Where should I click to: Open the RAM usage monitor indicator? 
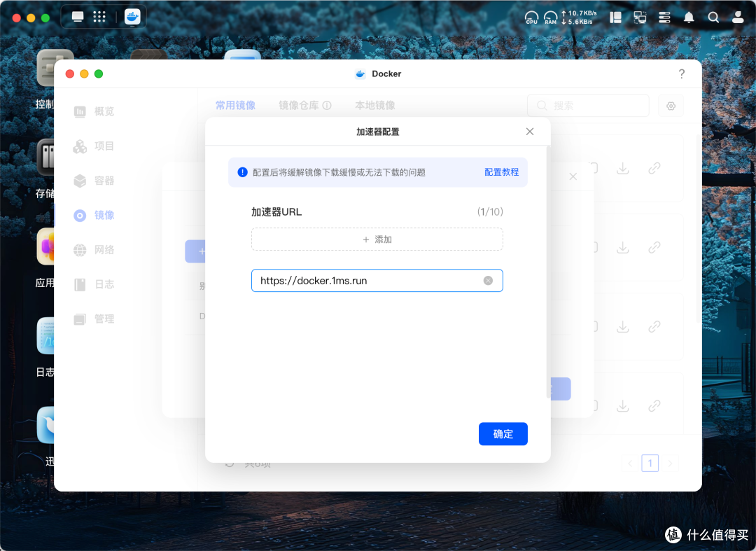[x=551, y=18]
